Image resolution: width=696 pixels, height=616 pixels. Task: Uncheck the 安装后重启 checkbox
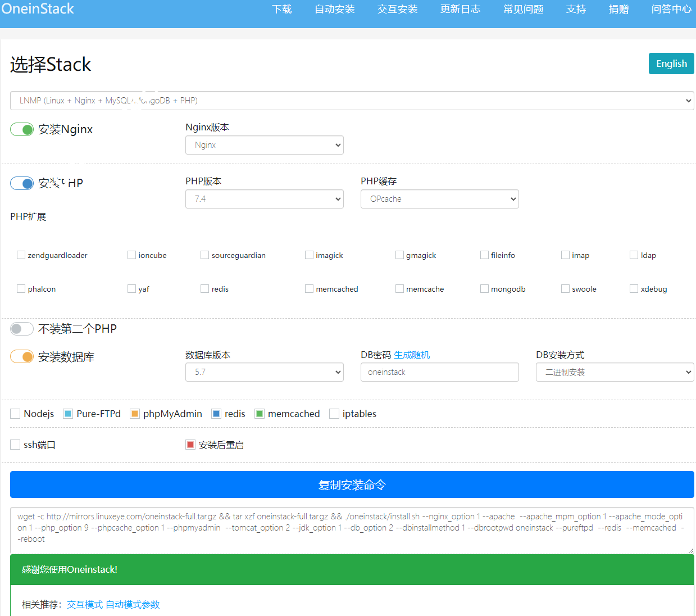coord(190,445)
